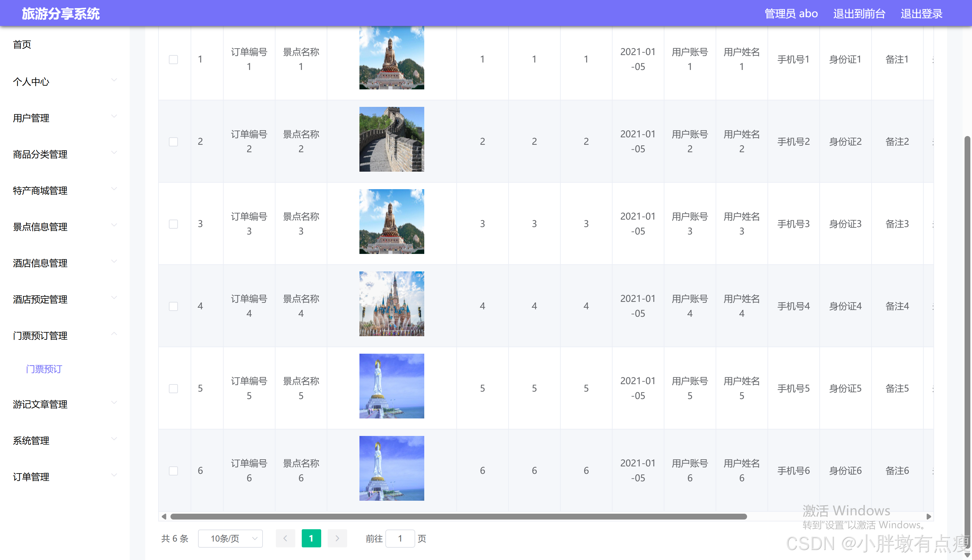Click the next page arrow icon
The height and width of the screenshot is (560, 972).
[x=337, y=538]
